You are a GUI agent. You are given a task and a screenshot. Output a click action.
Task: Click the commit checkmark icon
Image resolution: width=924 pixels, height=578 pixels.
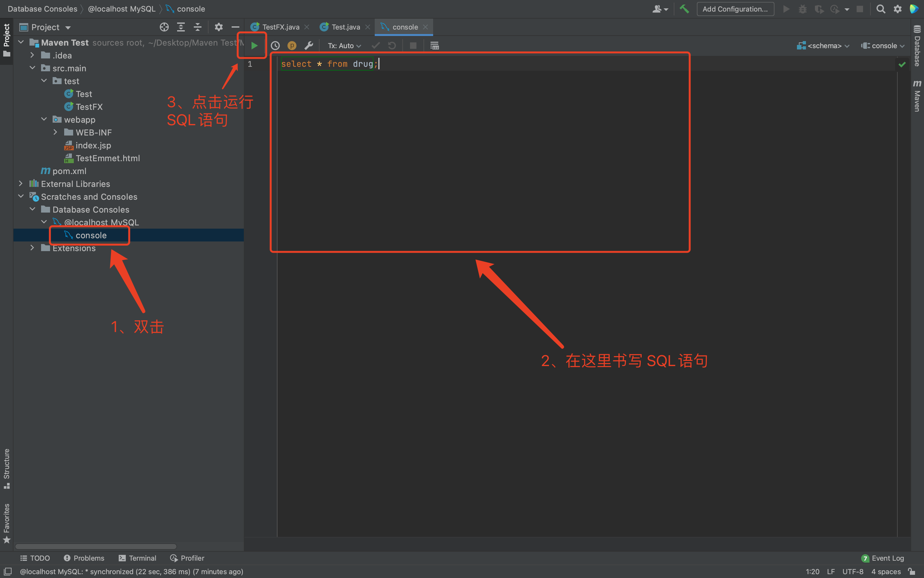[x=375, y=46]
